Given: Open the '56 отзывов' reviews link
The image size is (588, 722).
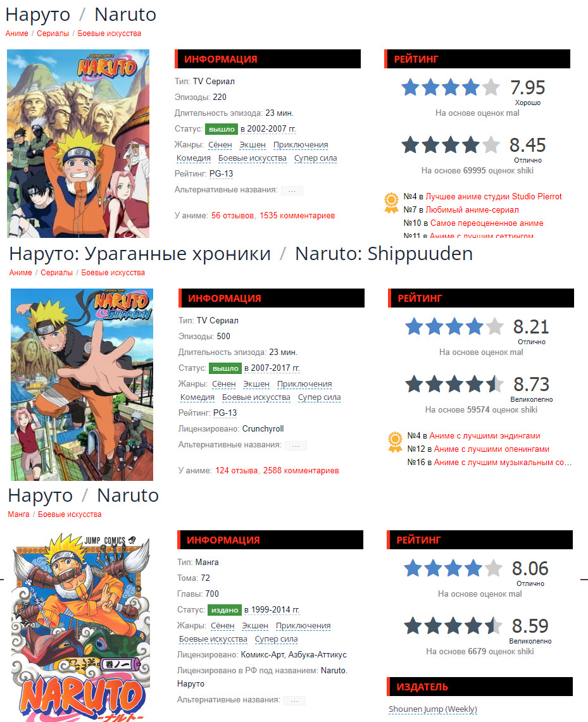Looking at the screenshot, I should (x=232, y=216).
